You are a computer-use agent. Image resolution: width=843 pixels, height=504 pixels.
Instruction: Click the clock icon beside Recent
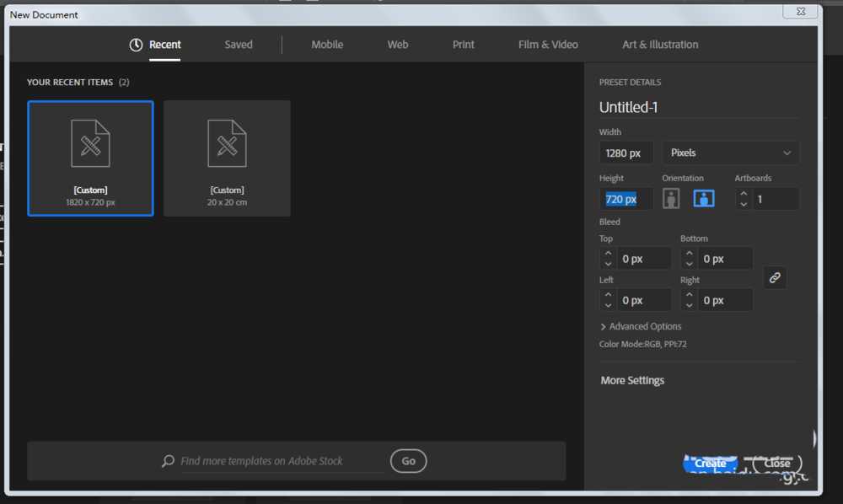tap(136, 45)
